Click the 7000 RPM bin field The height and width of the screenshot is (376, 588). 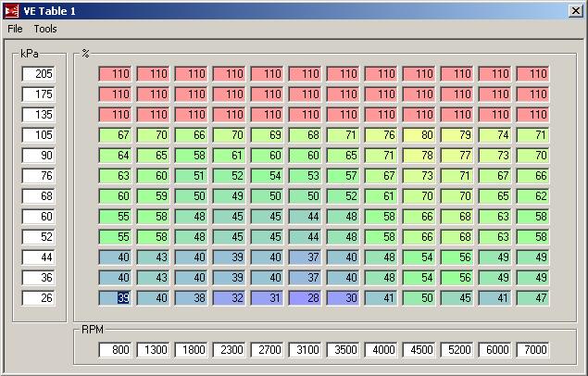click(x=532, y=350)
